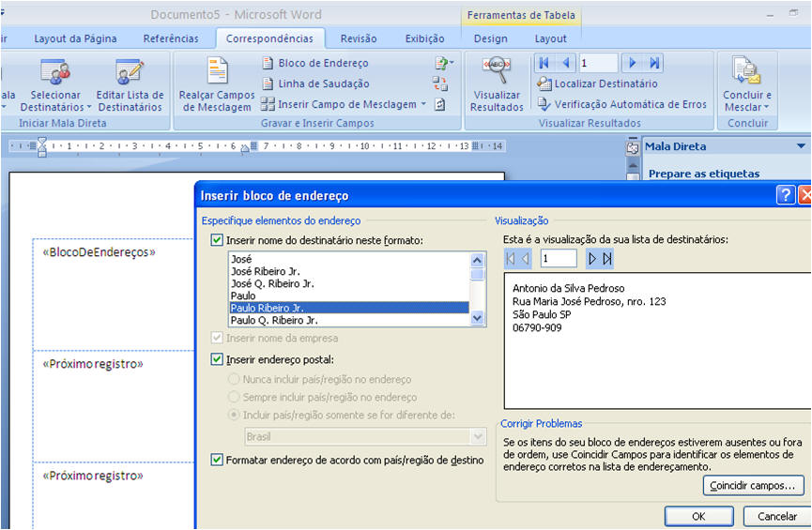This screenshot has height=530, width=812.
Task: Expand Inserir Campo de Mesclagem dropdown arrow
Action: [x=423, y=105]
